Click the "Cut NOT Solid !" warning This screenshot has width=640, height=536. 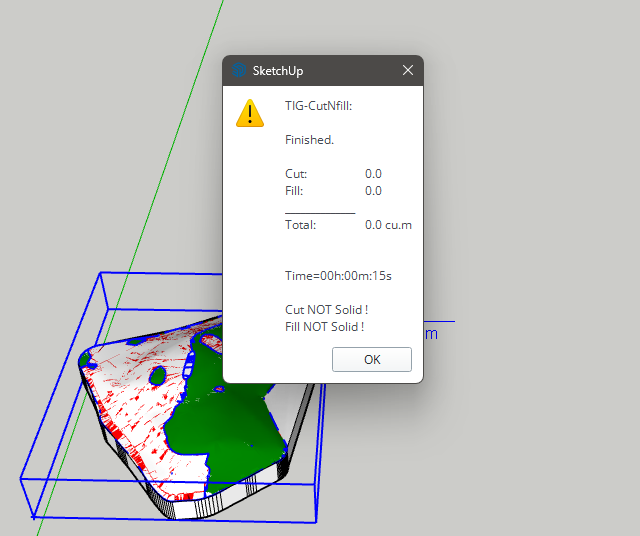coord(327,309)
